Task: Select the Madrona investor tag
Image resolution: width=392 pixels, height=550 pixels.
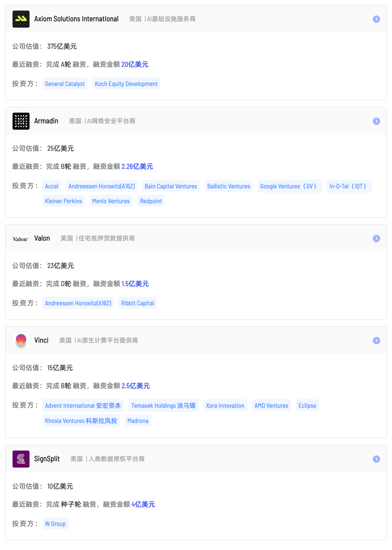Action: click(138, 421)
